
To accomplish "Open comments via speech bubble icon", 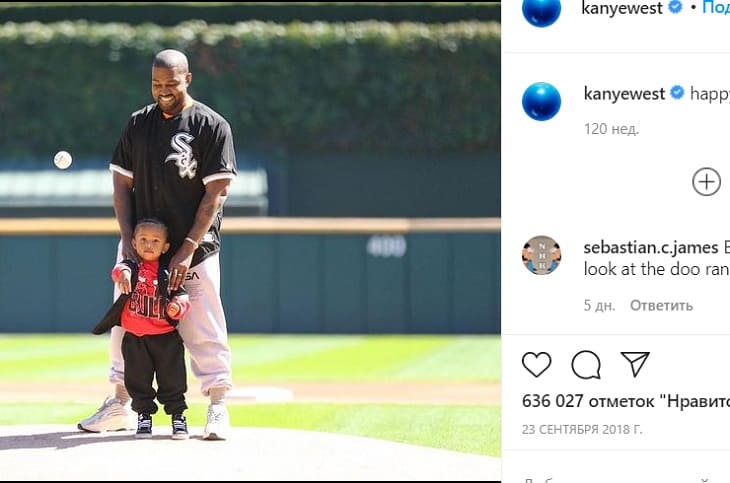I will coord(586,364).
